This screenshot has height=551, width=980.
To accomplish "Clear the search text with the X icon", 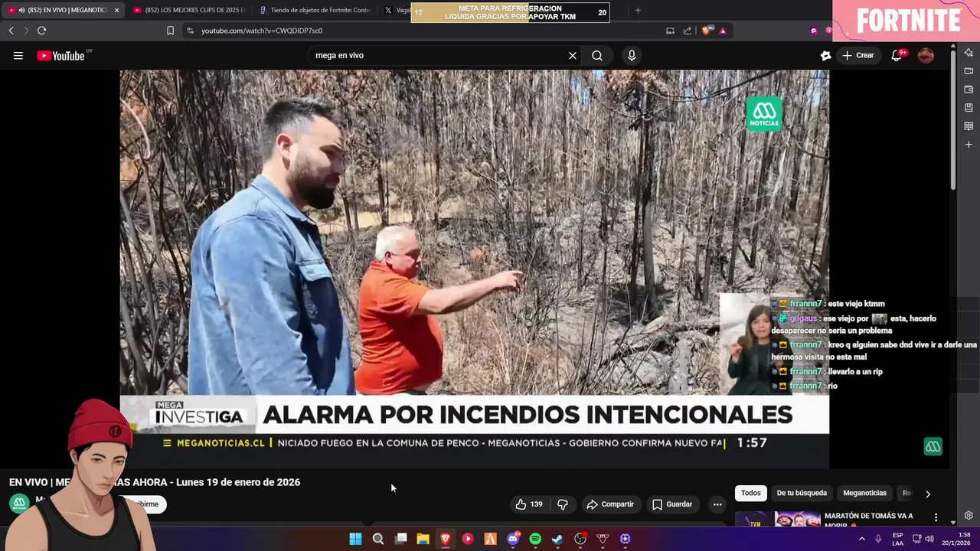I will coord(572,55).
